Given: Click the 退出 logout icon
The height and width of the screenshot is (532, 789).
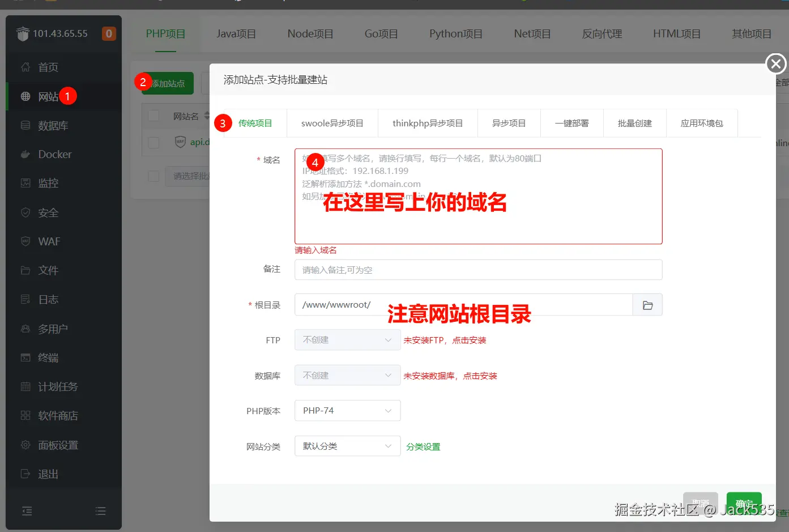Looking at the screenshot, I should click(25, 474).
